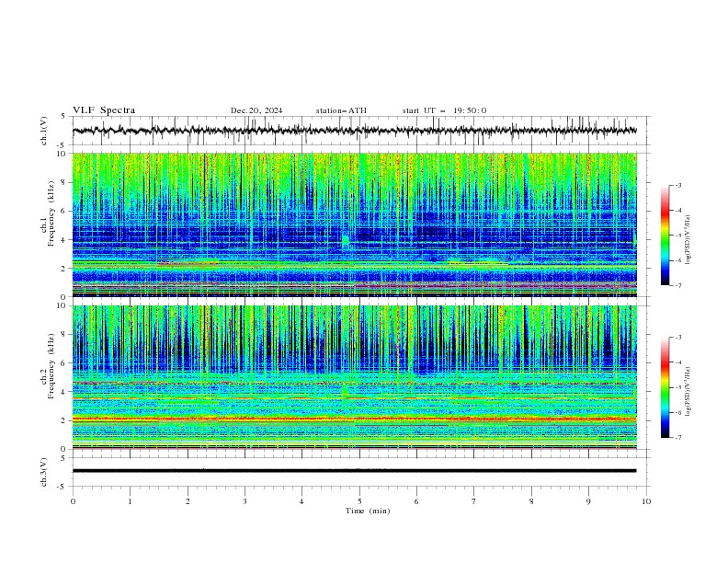
Task: Click tick label "5" on the Time axis
Action: click(x=359, y=501)
